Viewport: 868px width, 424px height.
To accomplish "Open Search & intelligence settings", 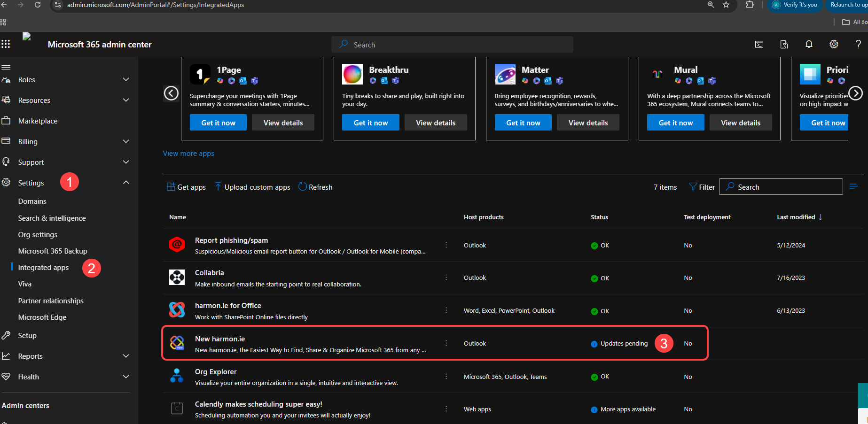I will [52, 218].
